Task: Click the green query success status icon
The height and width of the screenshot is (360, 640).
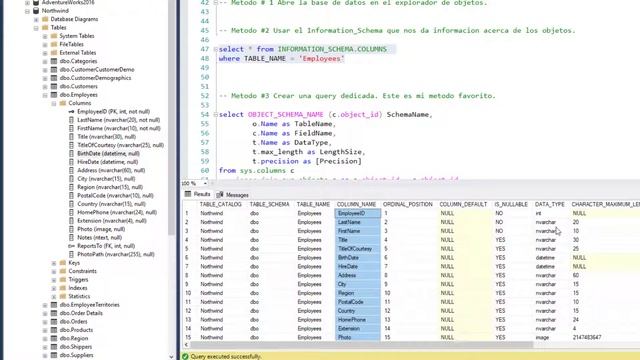Action: (x=185, y=356)
